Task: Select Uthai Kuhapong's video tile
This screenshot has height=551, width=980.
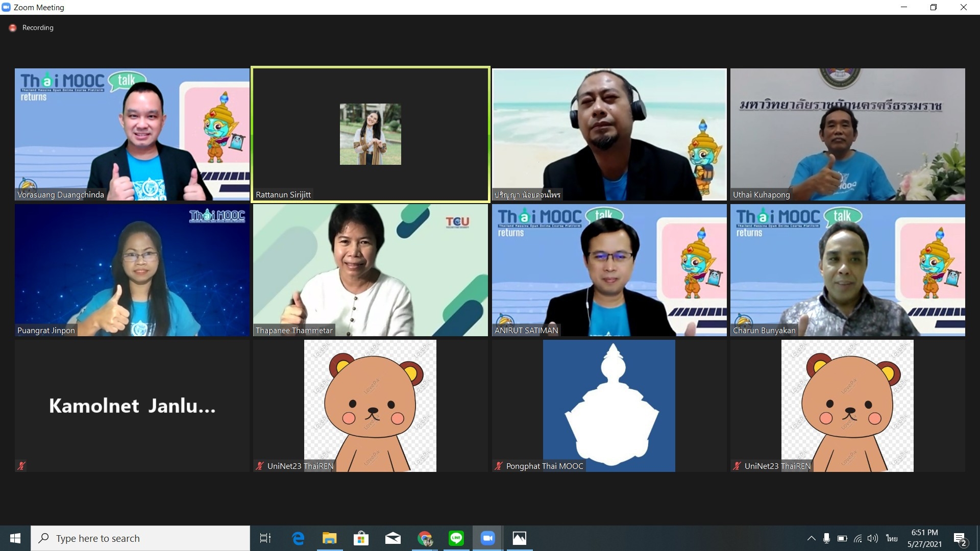Action: coord(847,134)
